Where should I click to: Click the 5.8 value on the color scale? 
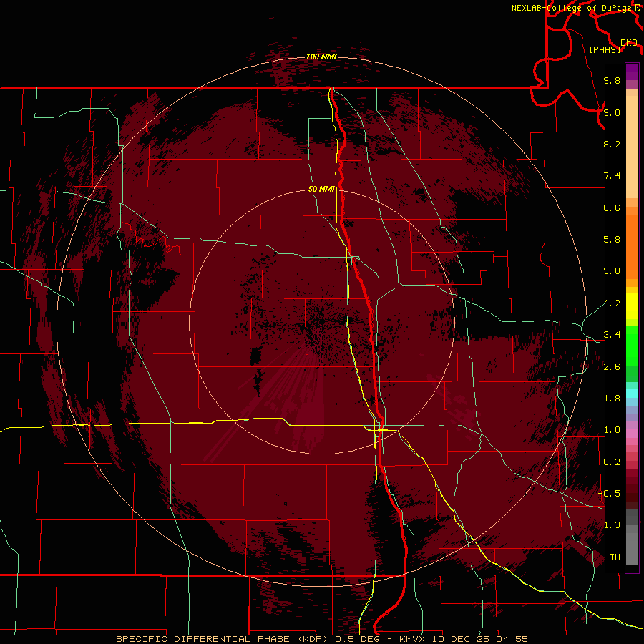tap(612, 240)
